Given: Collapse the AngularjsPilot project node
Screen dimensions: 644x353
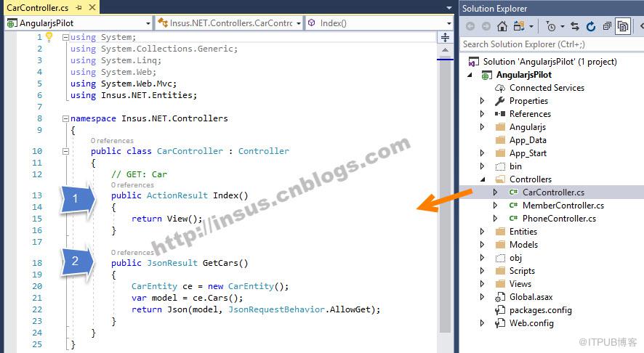Looking at the screenshot, I should coord(470,75).
